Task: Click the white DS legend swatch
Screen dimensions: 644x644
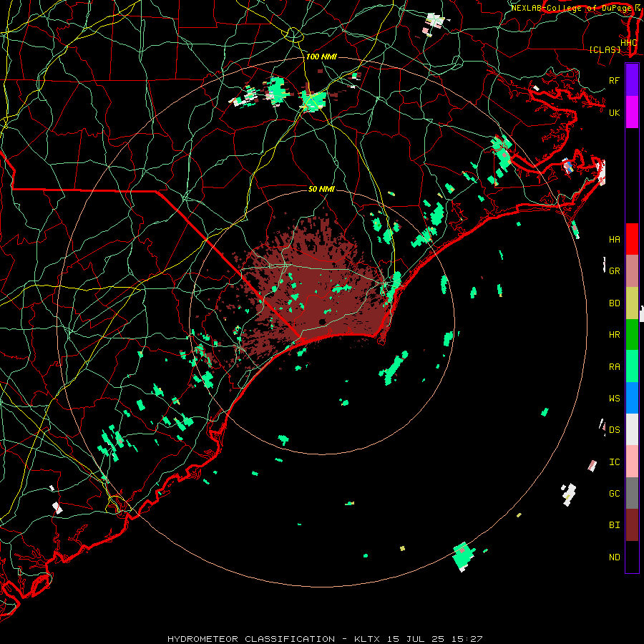Action: point(632,429)
